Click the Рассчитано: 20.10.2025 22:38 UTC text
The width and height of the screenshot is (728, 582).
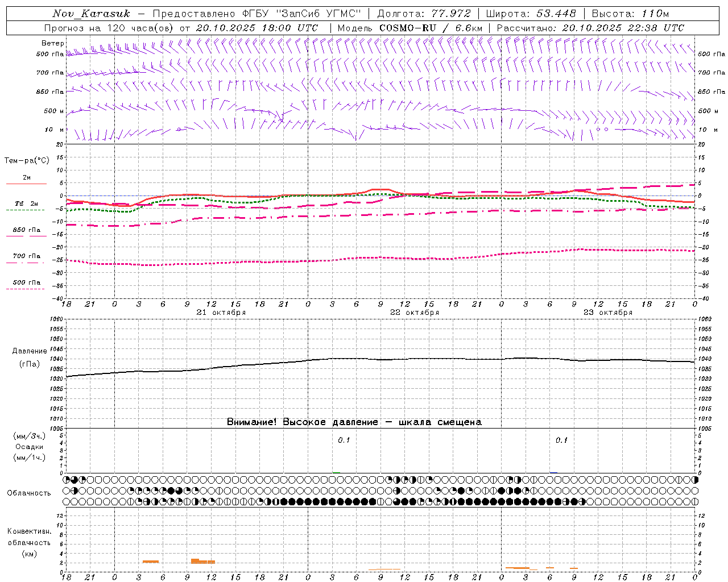590,28
